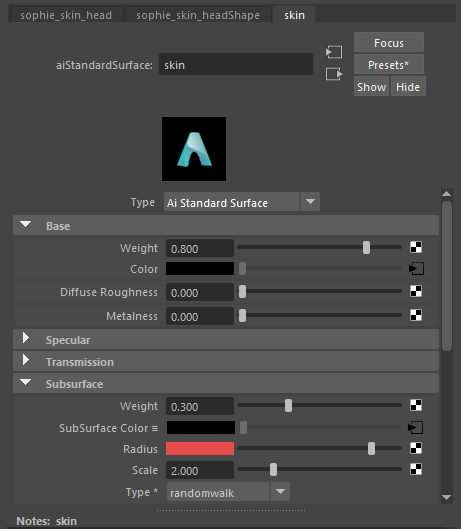Click the Show button
Viewport: 461px width, 529px height.
point(372,86)
